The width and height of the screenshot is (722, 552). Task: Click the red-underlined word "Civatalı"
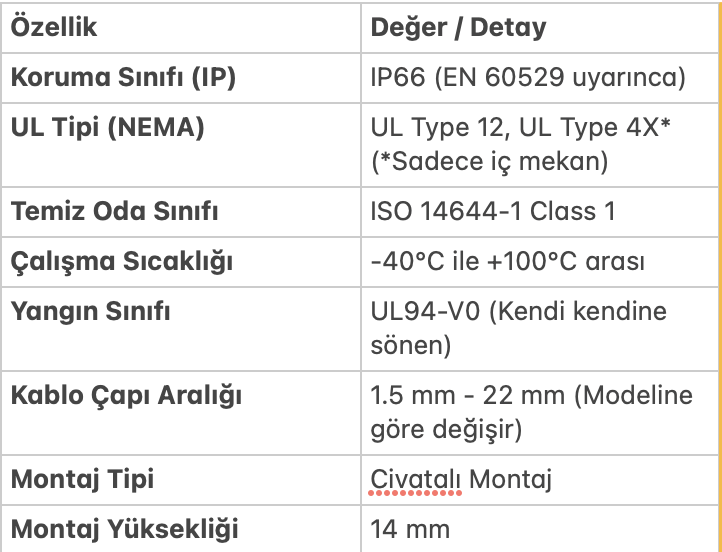[x=416, y=479]
